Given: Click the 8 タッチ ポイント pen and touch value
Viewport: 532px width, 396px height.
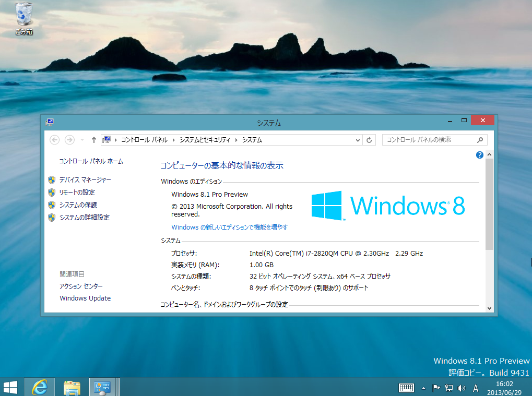Looking at the screenshot, I should click(x=309, y=288).
